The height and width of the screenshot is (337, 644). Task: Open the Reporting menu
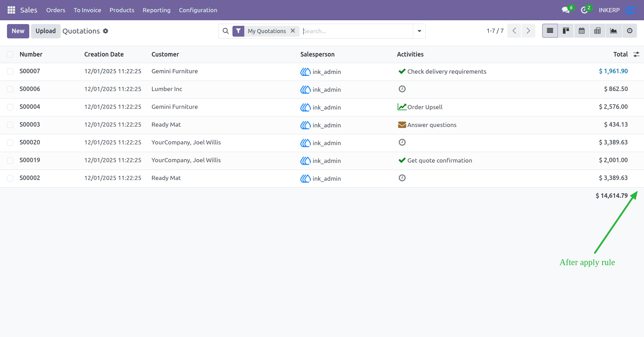[156, 10]
